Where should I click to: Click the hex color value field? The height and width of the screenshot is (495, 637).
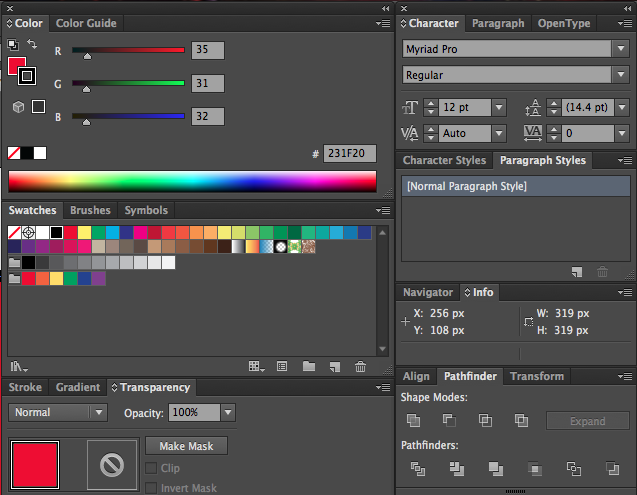(349, 154)
